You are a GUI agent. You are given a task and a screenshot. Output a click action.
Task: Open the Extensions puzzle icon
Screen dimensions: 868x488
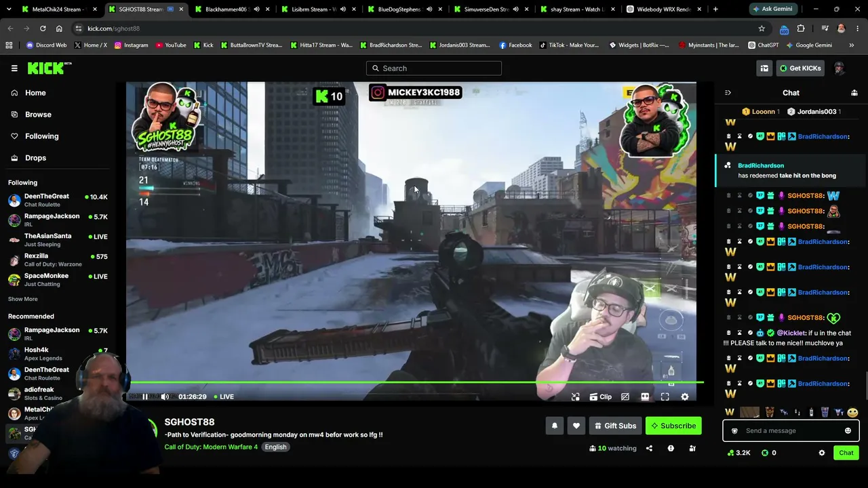[801, 28]
